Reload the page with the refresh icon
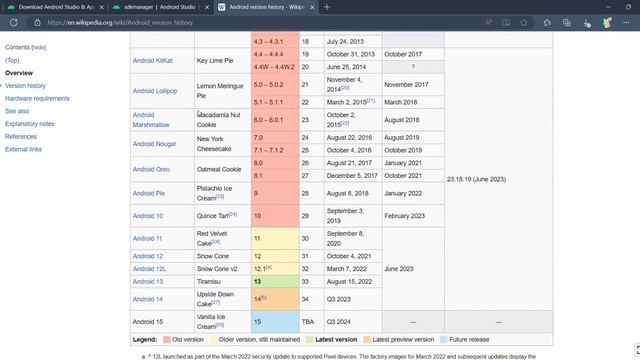This screenshot has width=640, height=360. (13, 23)
